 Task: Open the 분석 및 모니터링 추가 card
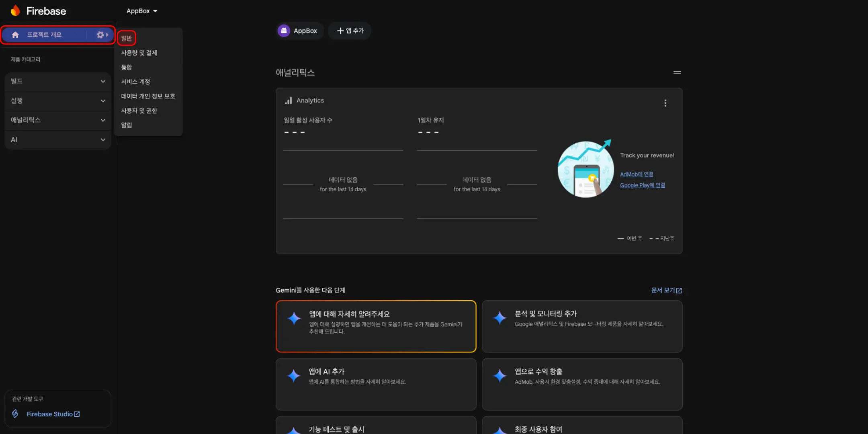tap(582, 326)
